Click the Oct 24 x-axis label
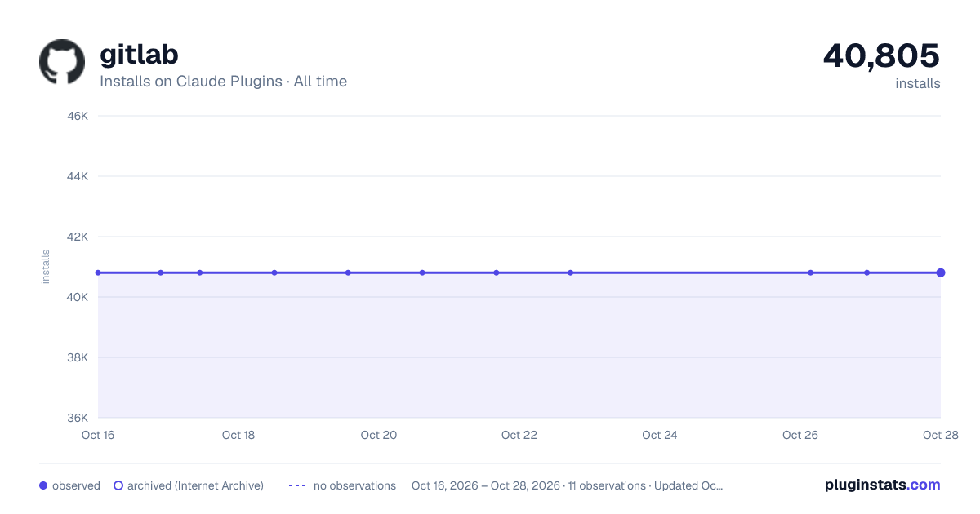This screenshot has width=980, height=514. (660, 435)
